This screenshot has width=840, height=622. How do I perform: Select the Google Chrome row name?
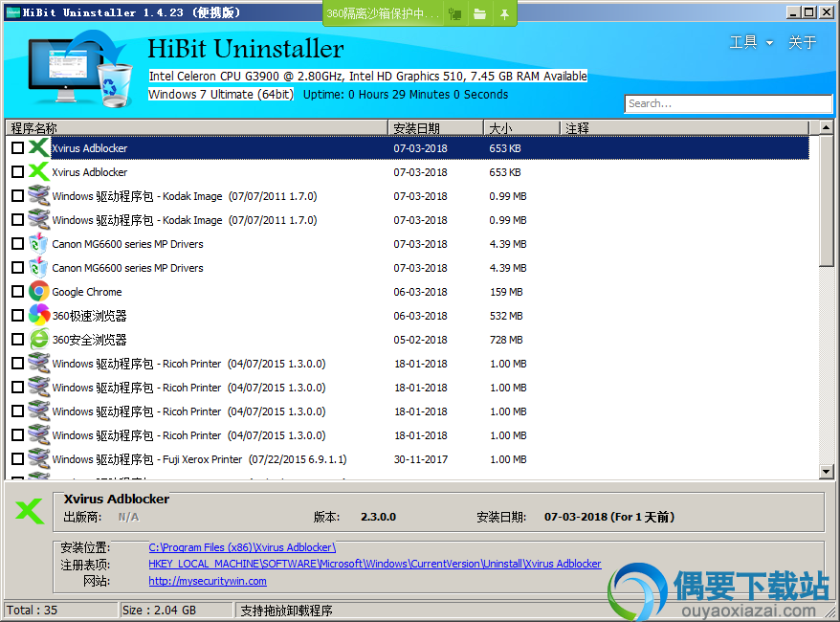click(x=87, y=292)
